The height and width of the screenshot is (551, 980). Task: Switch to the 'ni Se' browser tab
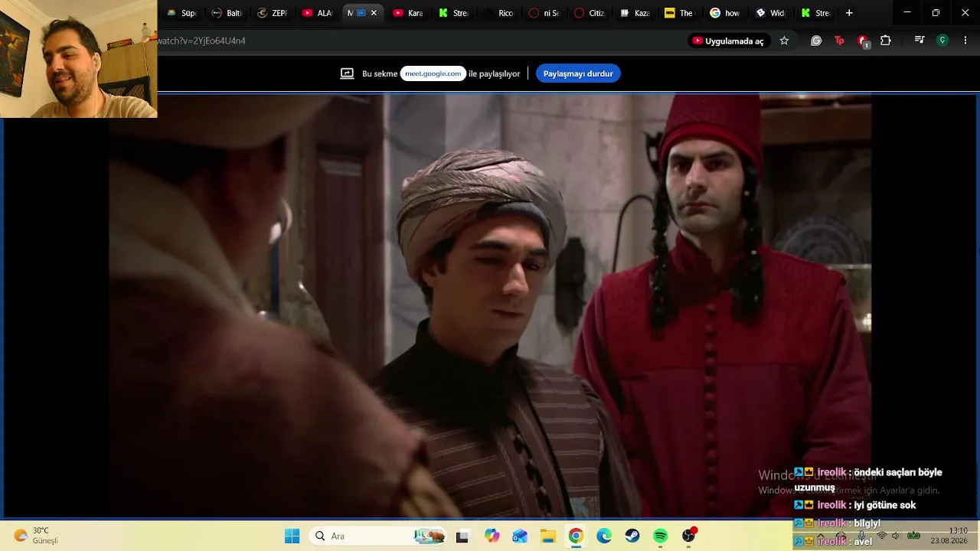pos(543,13)
